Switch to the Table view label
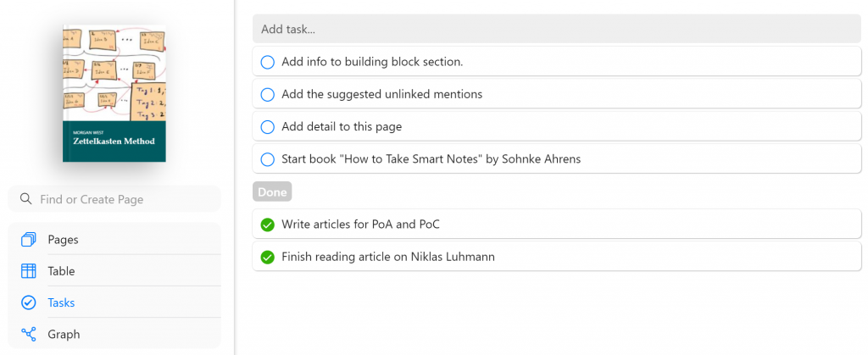 (x=61, y=271)
